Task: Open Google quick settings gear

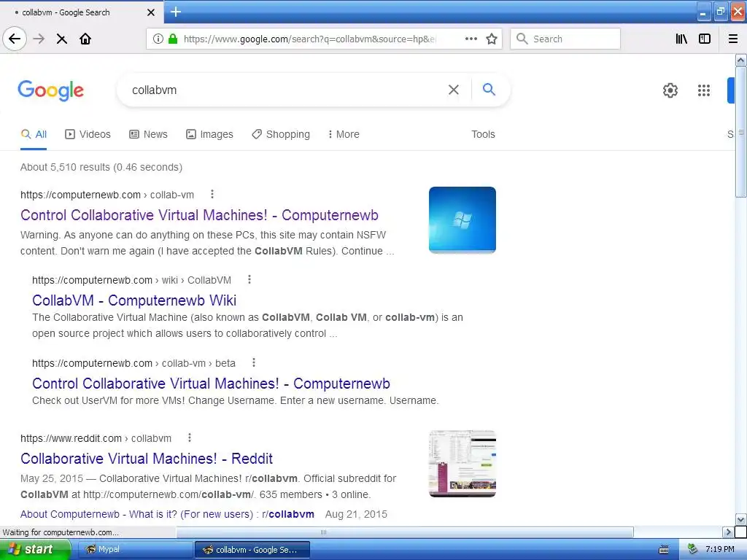Action: coord(670,90)
